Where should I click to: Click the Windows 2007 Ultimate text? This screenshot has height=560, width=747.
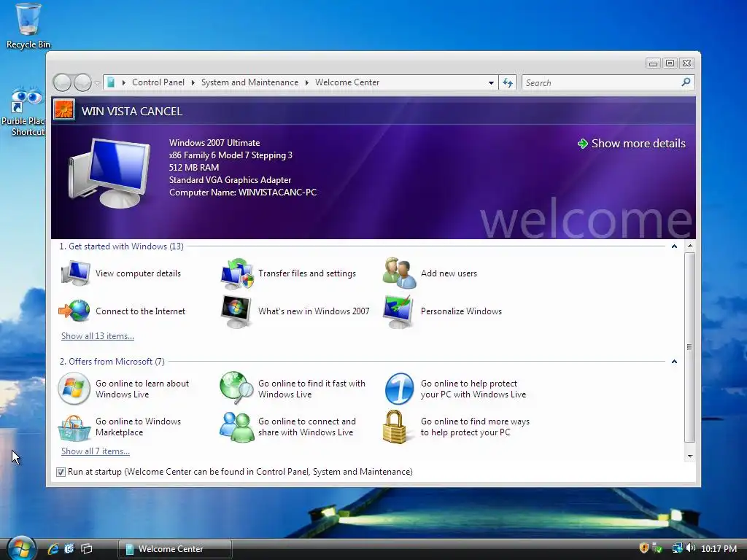214,143
